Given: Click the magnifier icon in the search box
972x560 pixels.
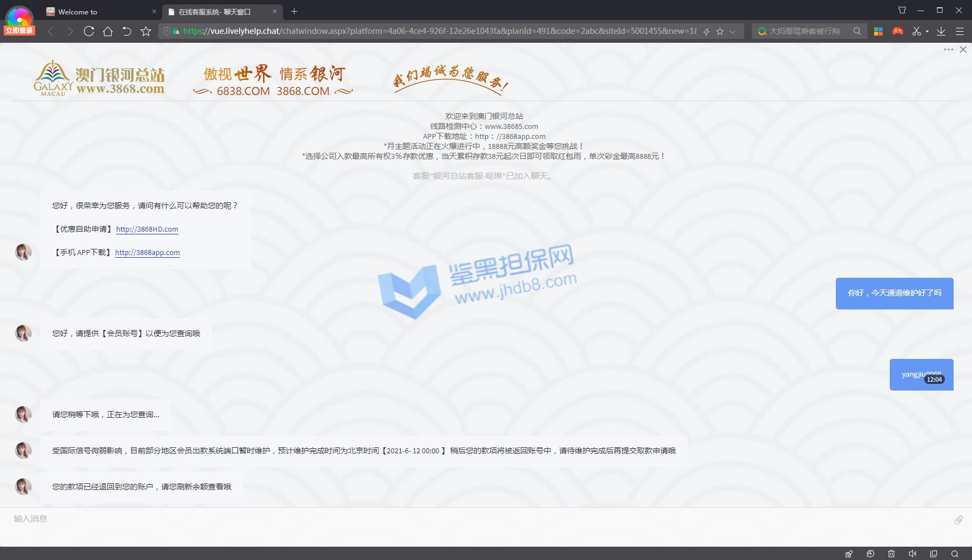Looking at the screenshot, I should coord(857,31).
